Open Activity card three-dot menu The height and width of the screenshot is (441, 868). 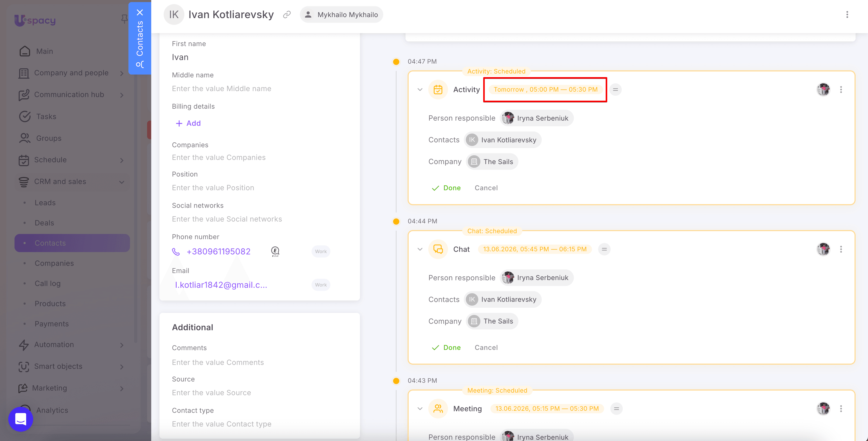coord(841,90)
